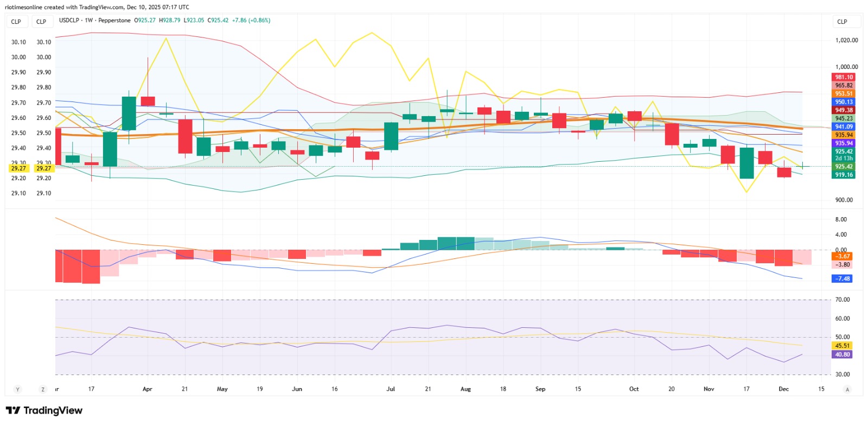Click the purple 40.80 RSI value label
Image resolution: width=868 pixels, height=425 pixels.
click(x=842, y=354)
